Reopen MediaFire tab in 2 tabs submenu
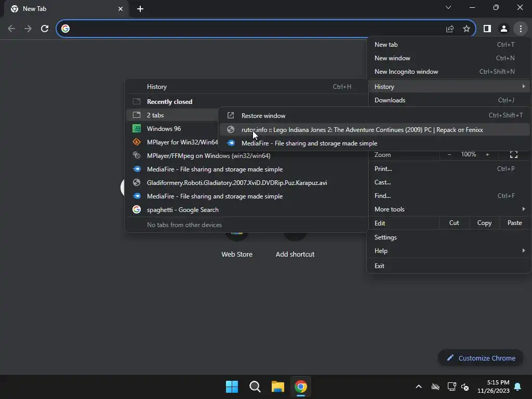Viewport: 532px width, 399px height. coord(375,143)
